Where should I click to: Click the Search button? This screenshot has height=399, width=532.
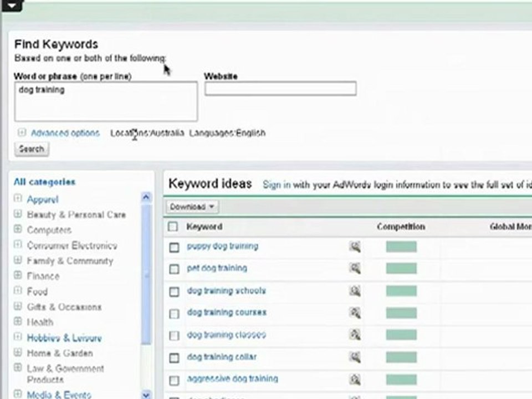tap(32, 149)
